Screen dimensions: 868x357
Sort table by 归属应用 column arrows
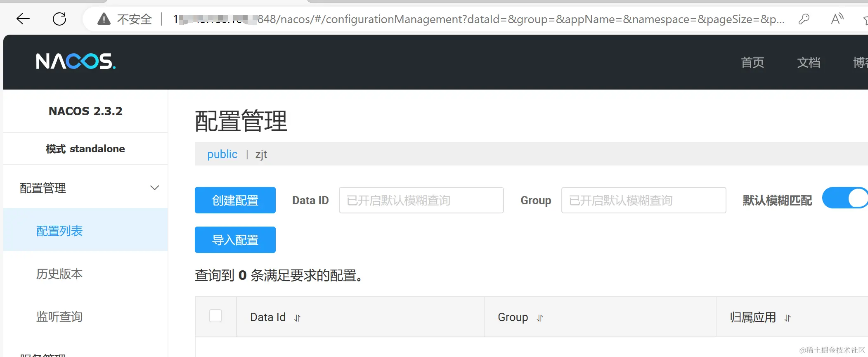(x=788, y=318)
